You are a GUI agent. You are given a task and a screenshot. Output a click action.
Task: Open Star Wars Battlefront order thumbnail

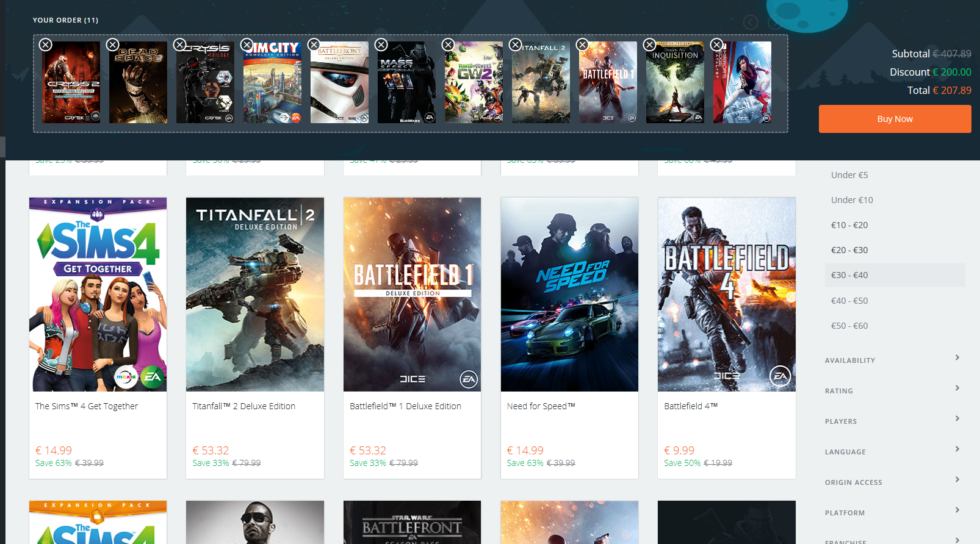(340, 82)
